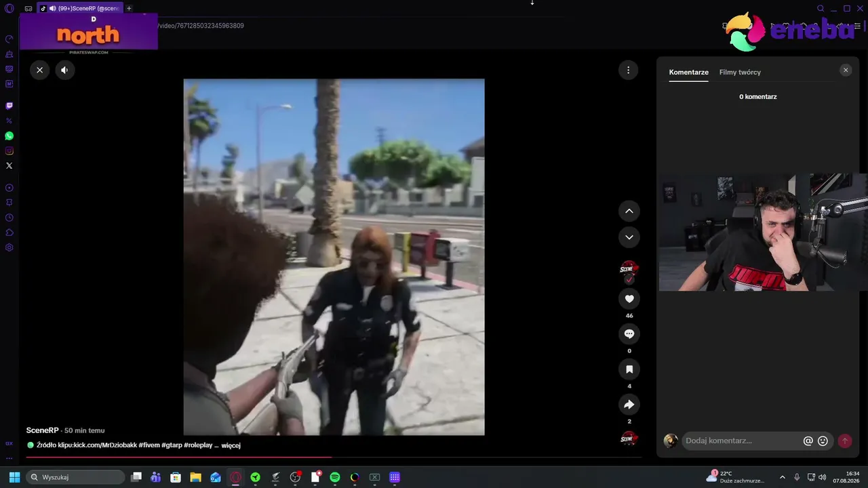Screen dimensions: 868x488
Task: Close the TikTok video viewer
Action: [39, 70]
